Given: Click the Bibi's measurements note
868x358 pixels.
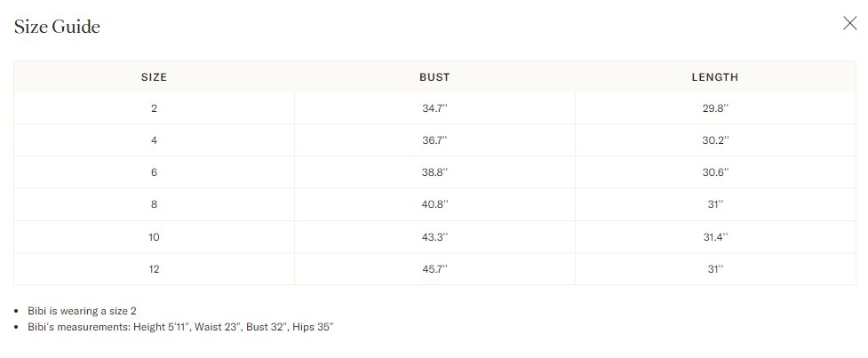Looking at the screenshot, I should [179, 327].
